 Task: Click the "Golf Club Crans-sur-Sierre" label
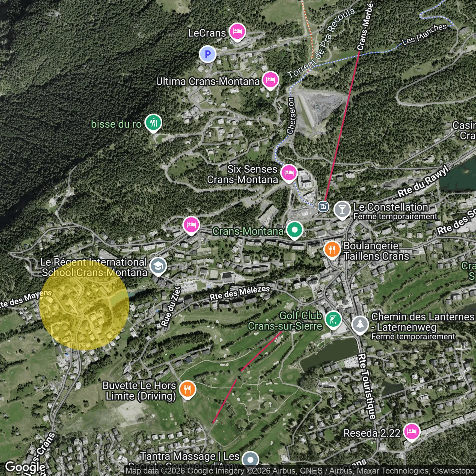[x=285, y=321]
